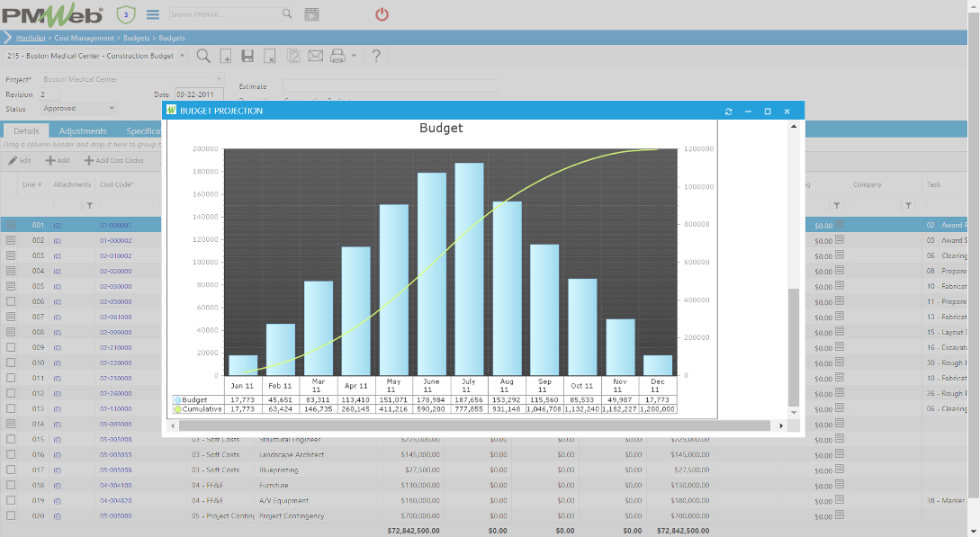Tick the checkbox for line 016
Viewport: 980px width, 537px height.
click(x=11, y=454)
